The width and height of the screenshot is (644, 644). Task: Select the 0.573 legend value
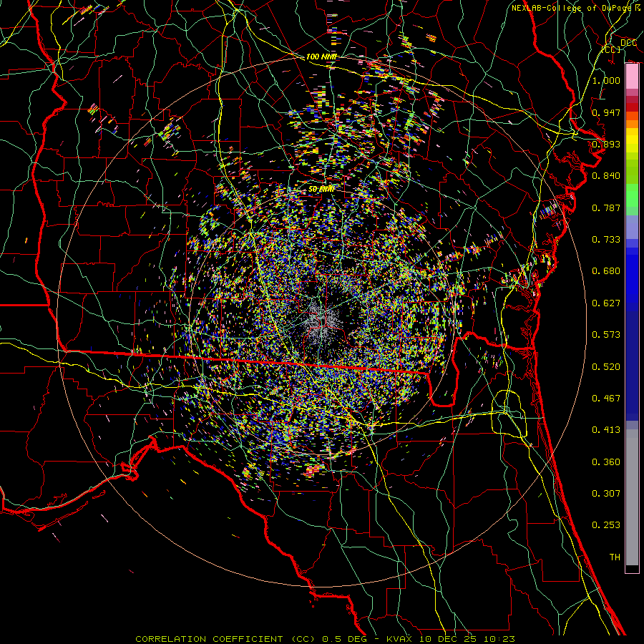click(606, 335)
